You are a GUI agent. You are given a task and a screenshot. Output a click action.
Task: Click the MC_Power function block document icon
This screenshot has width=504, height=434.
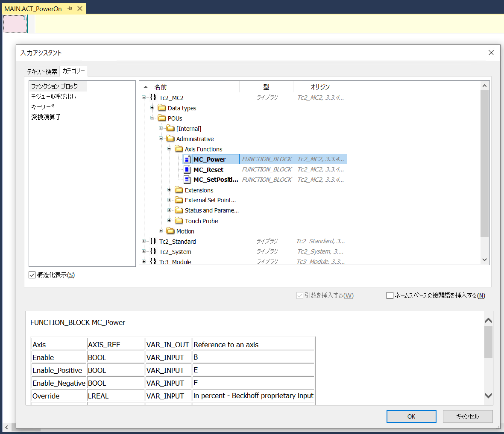(187, 159)
